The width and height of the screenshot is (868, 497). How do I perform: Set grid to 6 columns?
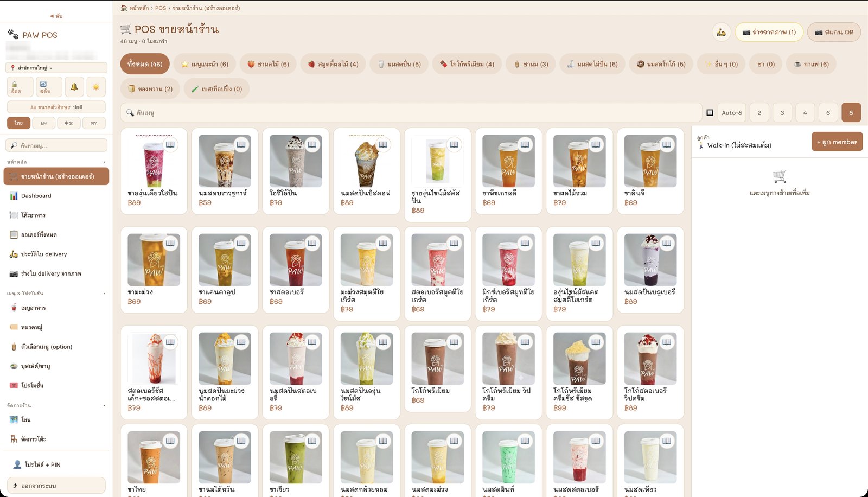click(x=828, y=112)
